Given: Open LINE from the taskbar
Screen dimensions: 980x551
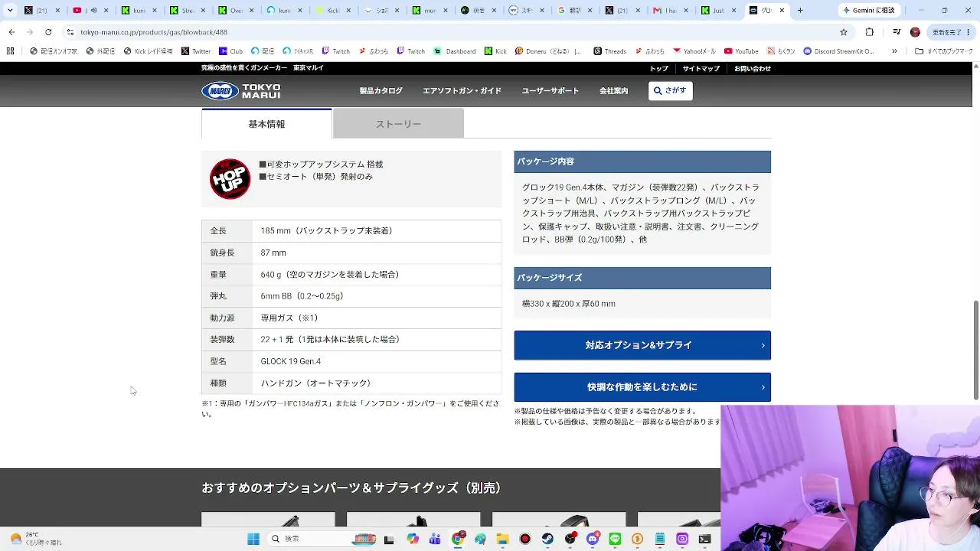Looking at the screenshot, I should [615, 539].
